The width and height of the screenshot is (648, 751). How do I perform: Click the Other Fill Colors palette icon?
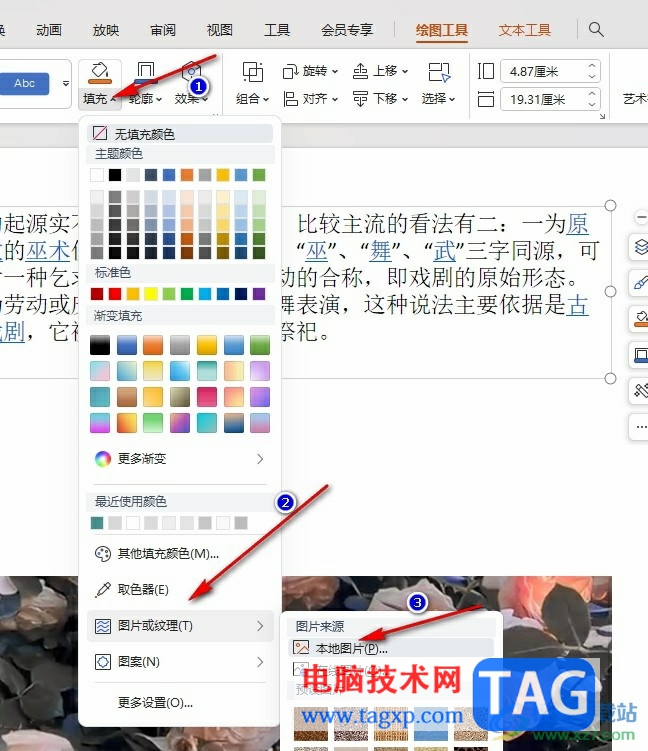click(x=103, y=554)
